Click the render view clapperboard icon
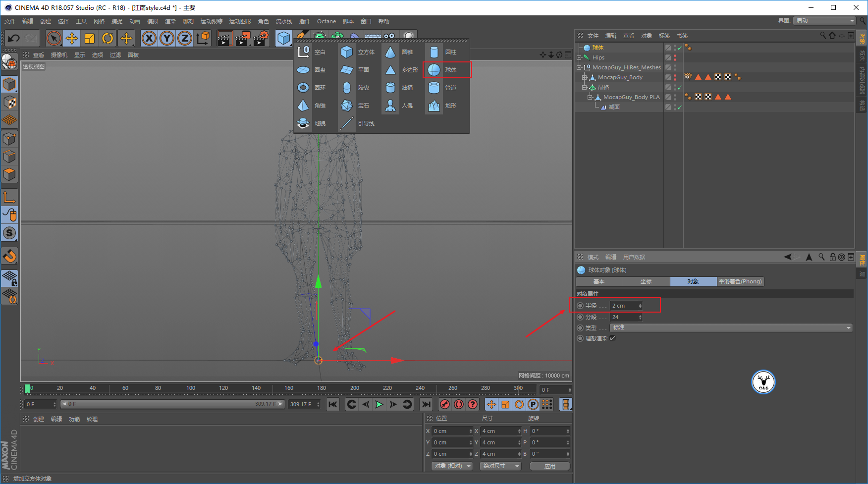This screenshot has height=484, width=868. click(224, 38)
